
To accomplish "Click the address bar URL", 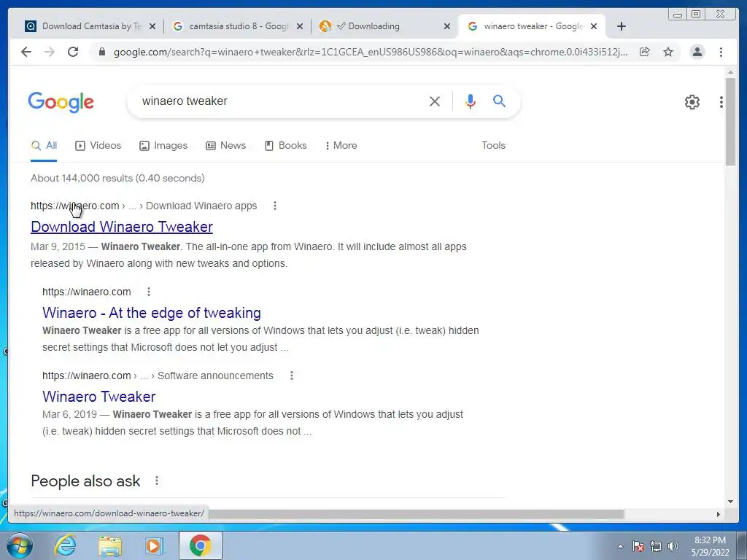I will 371,52.
